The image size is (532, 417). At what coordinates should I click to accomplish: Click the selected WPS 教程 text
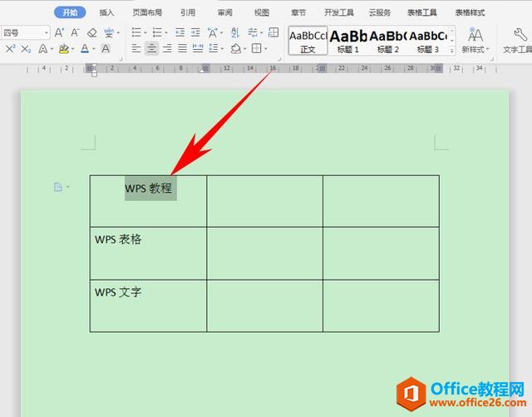(149, 189)
